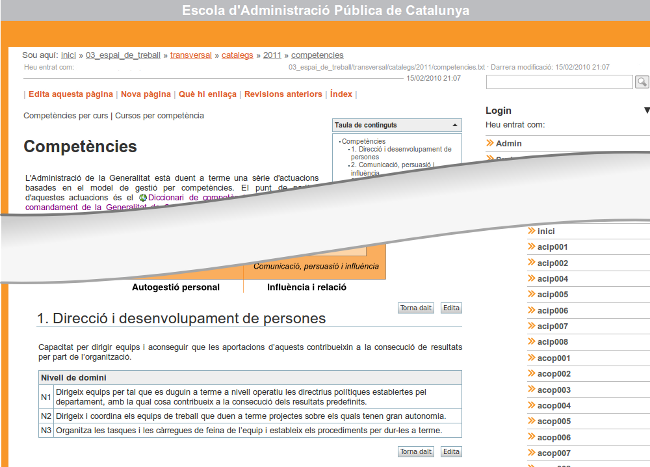Click the search magnifier icon button
650x467 pixels.
pyautogui.click(x=641, y=81)
